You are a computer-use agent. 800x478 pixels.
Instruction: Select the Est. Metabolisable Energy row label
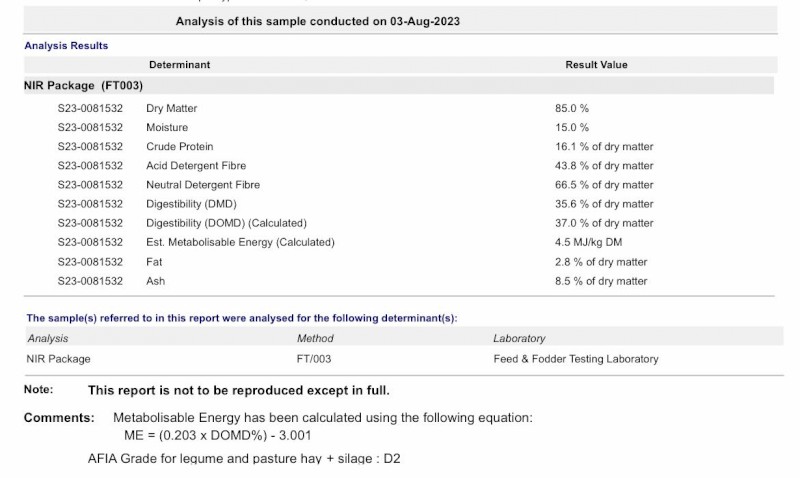[240, 243]
